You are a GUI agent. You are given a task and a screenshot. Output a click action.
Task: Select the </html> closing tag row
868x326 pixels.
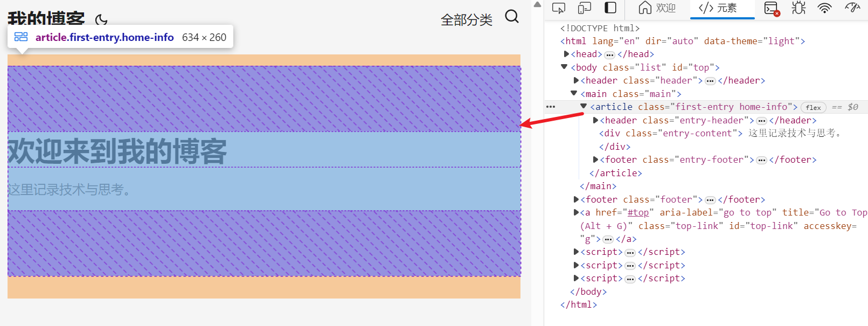(x=579, y=304)
